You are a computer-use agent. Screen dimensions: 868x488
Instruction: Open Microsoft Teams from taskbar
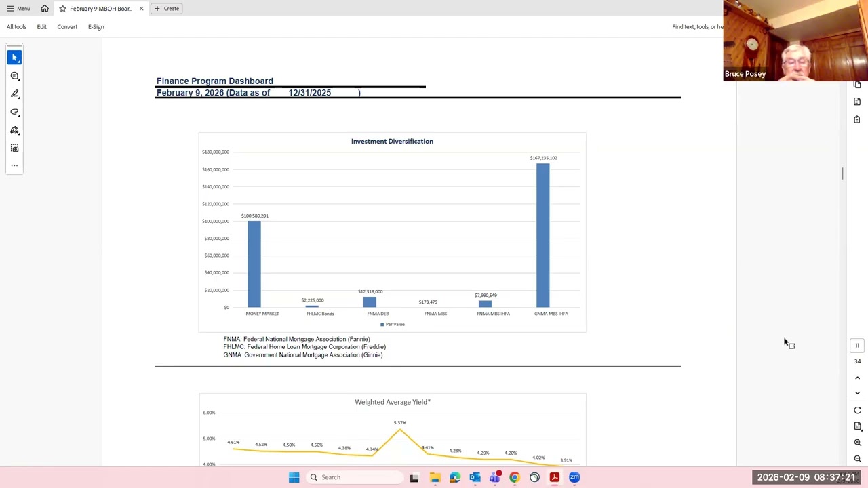point(494,477)
